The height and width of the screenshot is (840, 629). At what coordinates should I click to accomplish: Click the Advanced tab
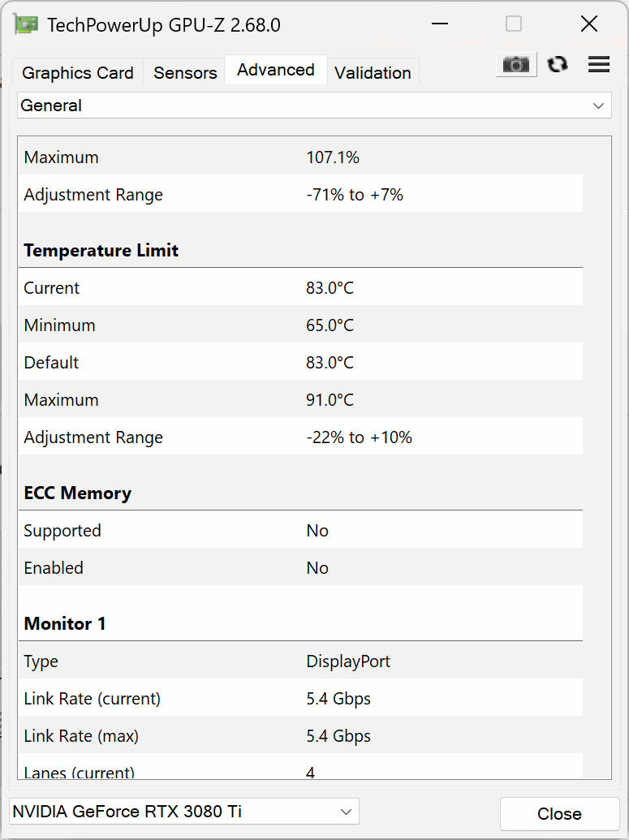point(276,70)
